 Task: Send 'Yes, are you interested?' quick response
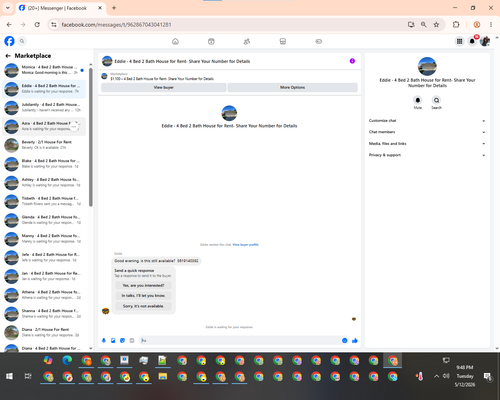point(143,285)
